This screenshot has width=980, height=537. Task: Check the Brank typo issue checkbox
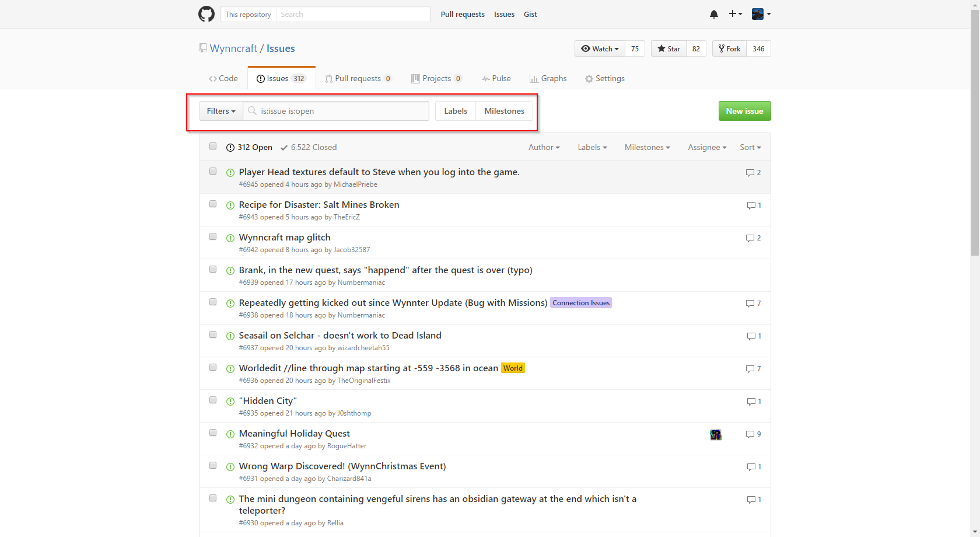tap(213, 269)
